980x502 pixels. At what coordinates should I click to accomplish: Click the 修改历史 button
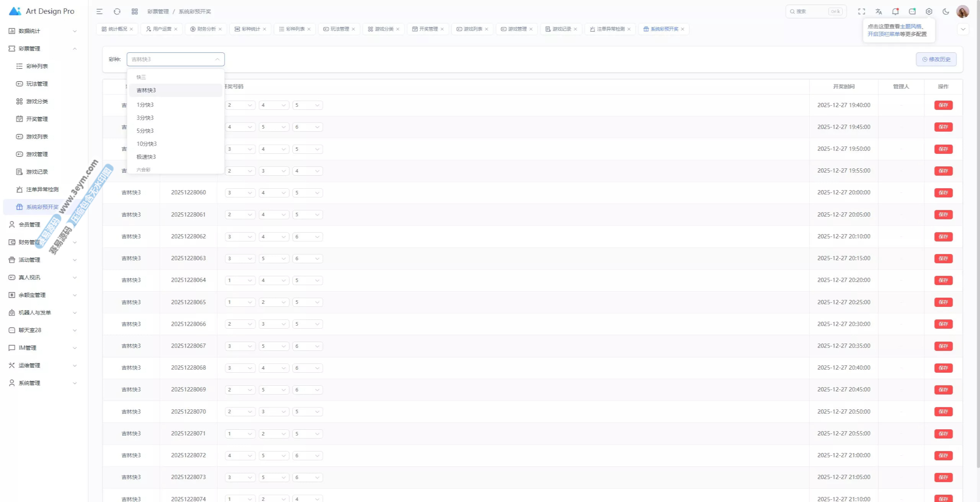936,59
